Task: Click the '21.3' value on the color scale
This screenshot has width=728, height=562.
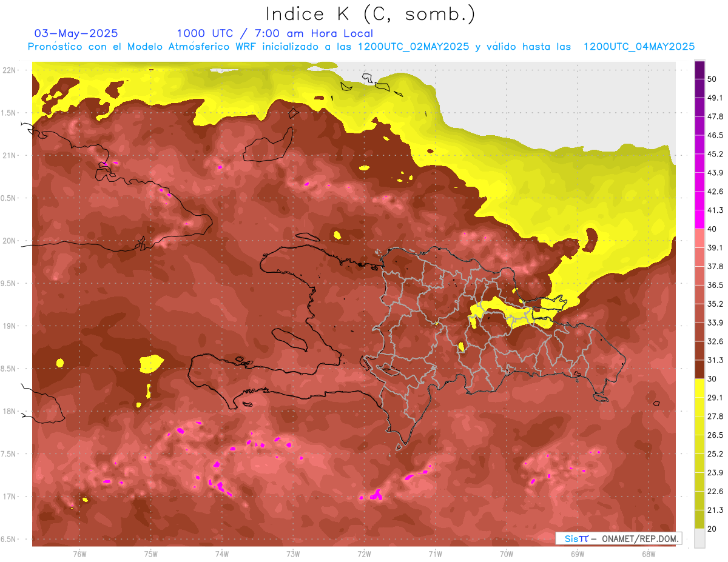Action: (715, 510)
